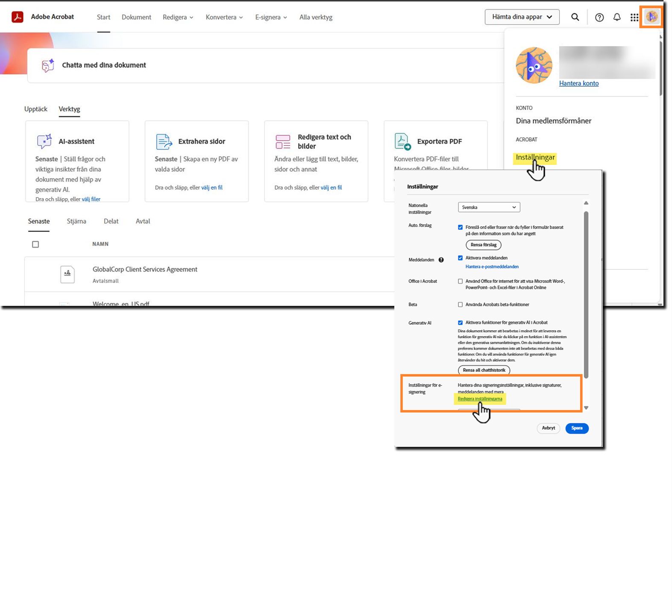Click the Avbryt button
Screen dimensions: 672x616
[x=549, y=428]
